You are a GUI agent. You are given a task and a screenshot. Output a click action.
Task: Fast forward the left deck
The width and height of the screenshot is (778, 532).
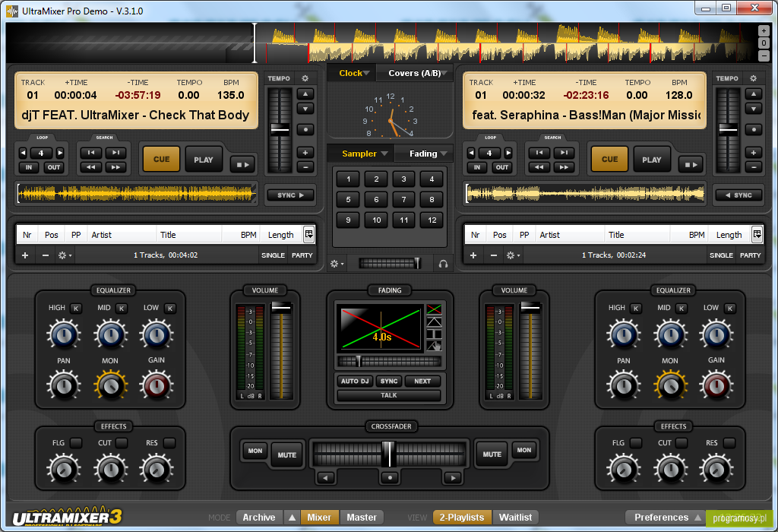115,167
